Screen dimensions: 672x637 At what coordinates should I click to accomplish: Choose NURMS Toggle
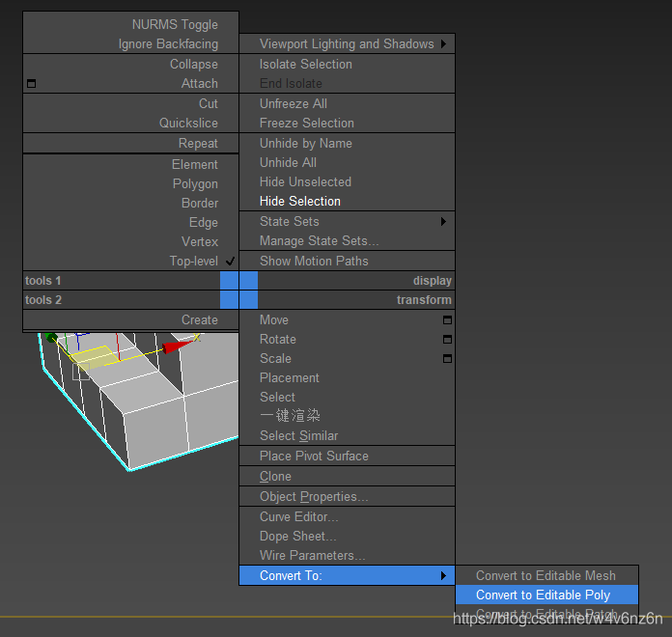[175, 24]
